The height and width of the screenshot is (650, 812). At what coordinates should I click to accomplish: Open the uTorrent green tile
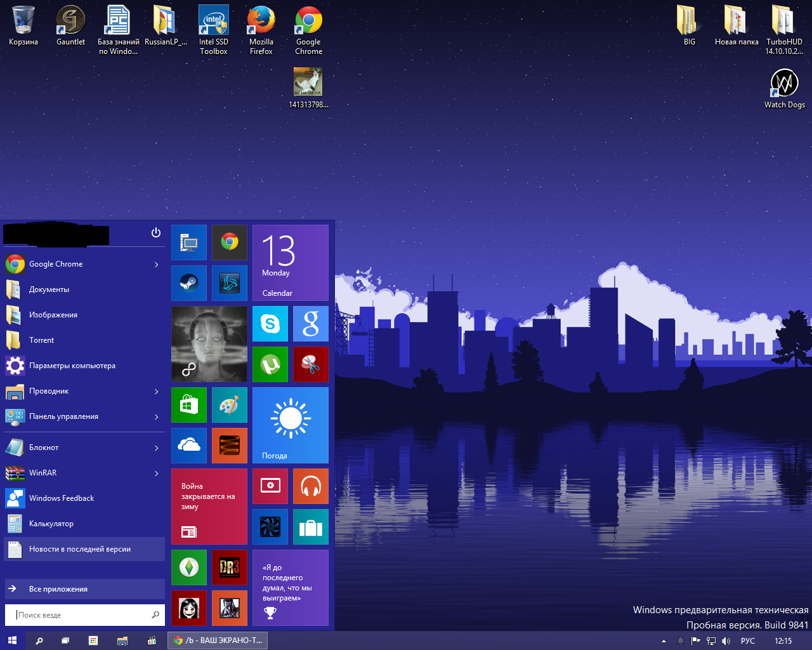270,364
